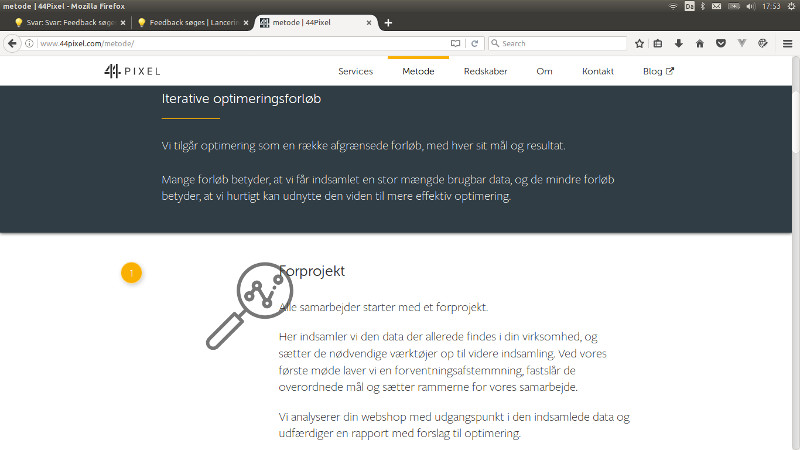Open the Wi-Fi network indicator menu
This screenshot has width=800, height=450.
point(674,6)
